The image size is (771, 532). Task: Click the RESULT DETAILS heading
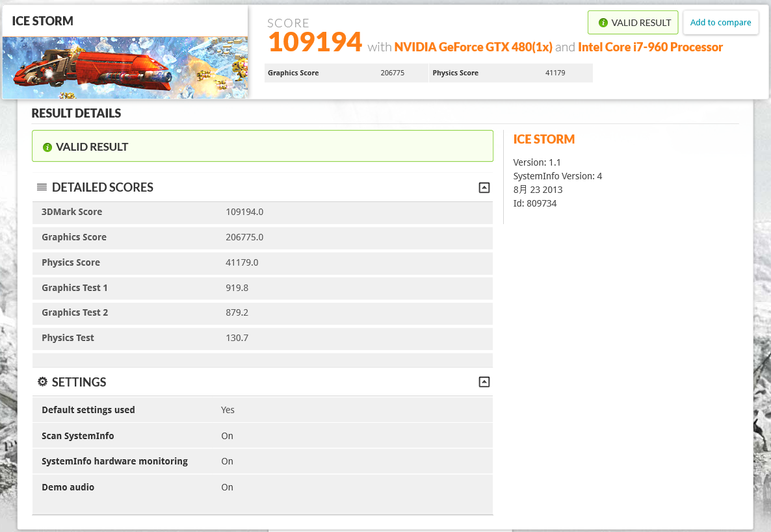point(76,114)
